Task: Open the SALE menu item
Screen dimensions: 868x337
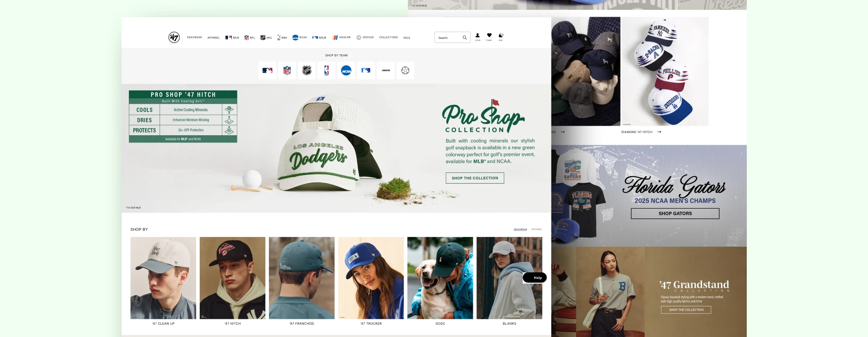Action: tap(407, 38)
